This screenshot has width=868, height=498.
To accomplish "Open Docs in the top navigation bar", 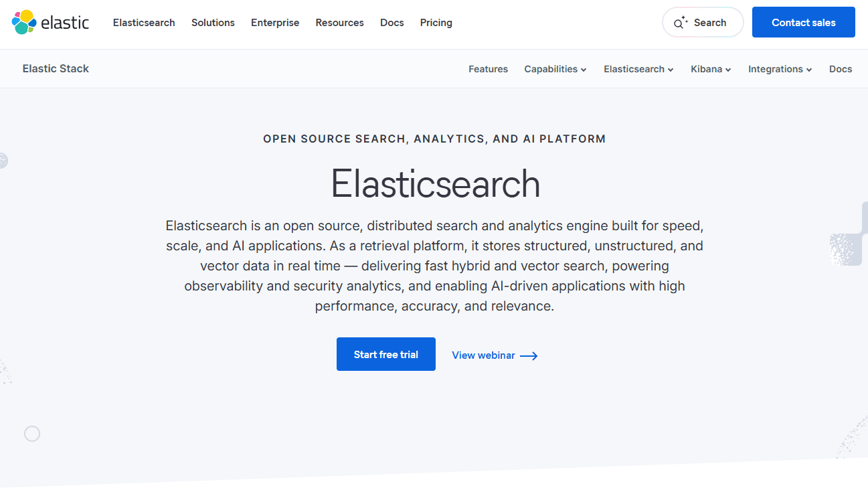I will click(392, 23).
